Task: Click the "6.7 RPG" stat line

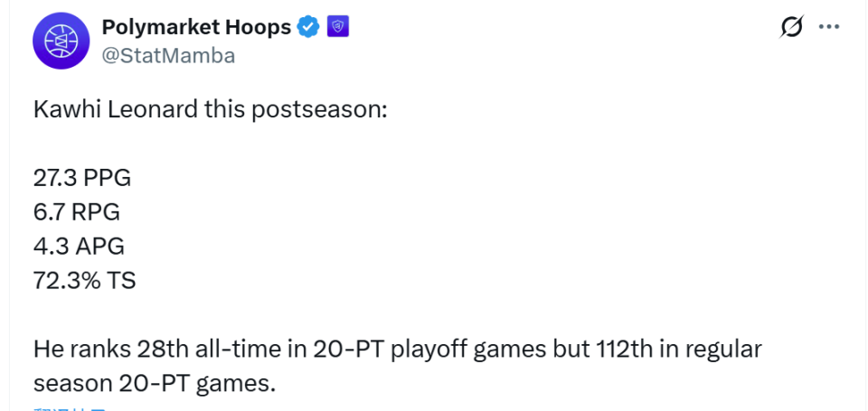Action: coord(77,211)
